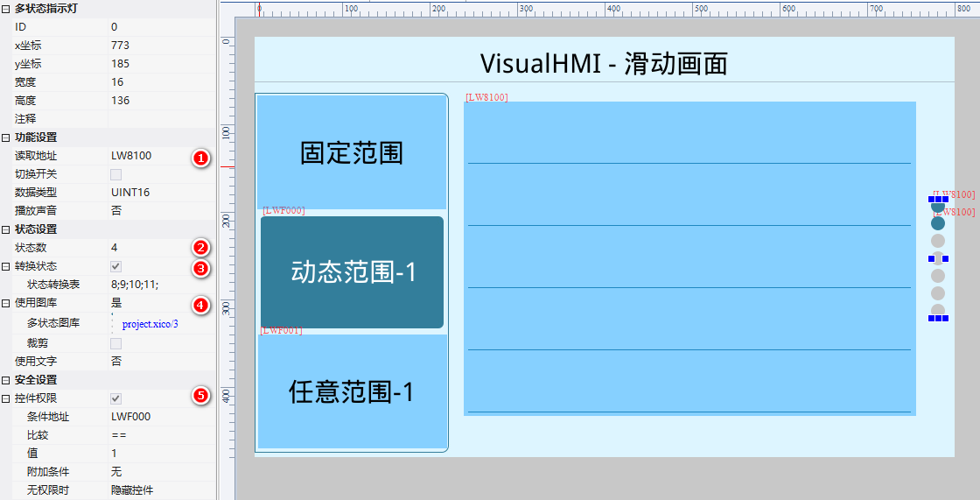Click the red number 3 marker beside 转换状态
Screen dimensions: 980x500
(200, 268)
